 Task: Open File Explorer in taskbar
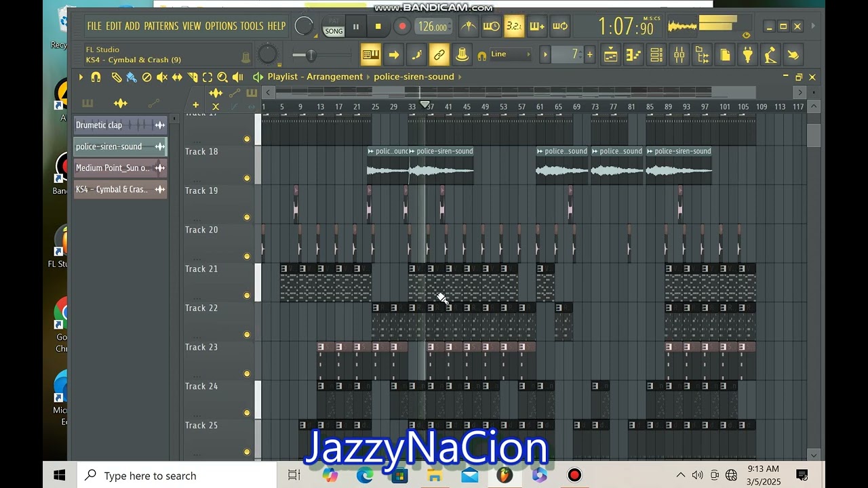tap(435, 475)
